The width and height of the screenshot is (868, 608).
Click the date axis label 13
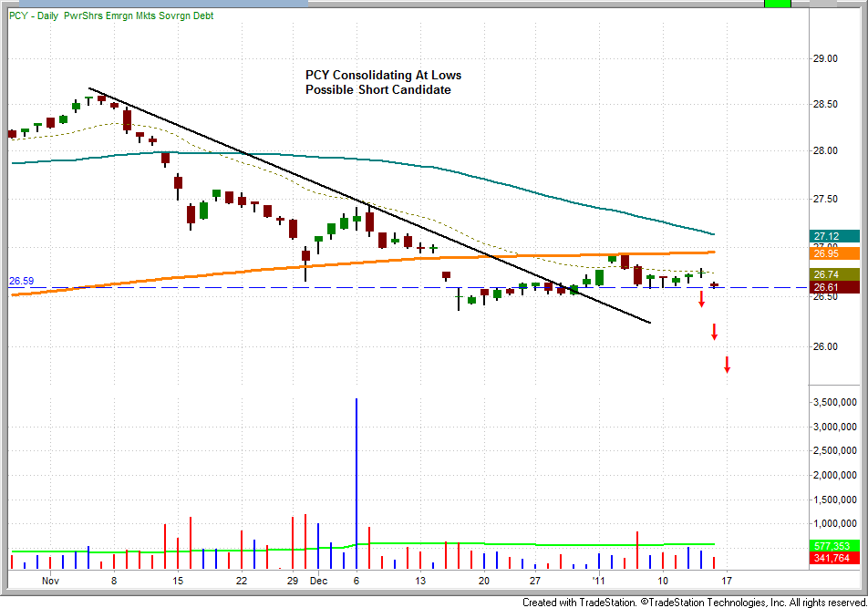tap(420, 581)
